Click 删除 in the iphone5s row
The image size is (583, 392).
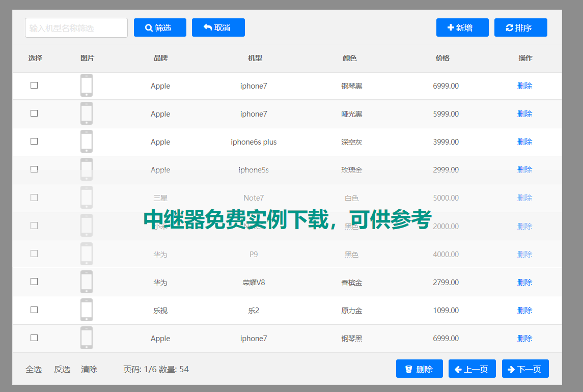[524, 170]
